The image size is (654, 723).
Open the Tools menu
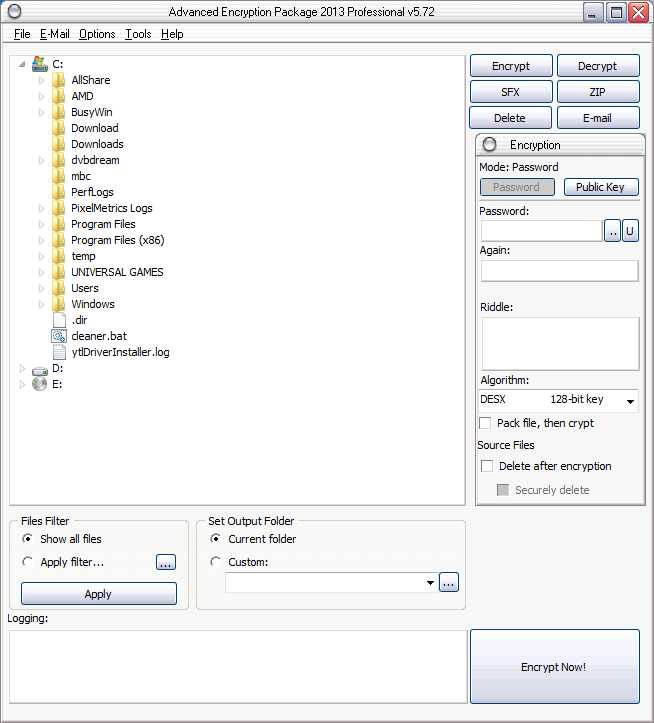pos(138,34)
